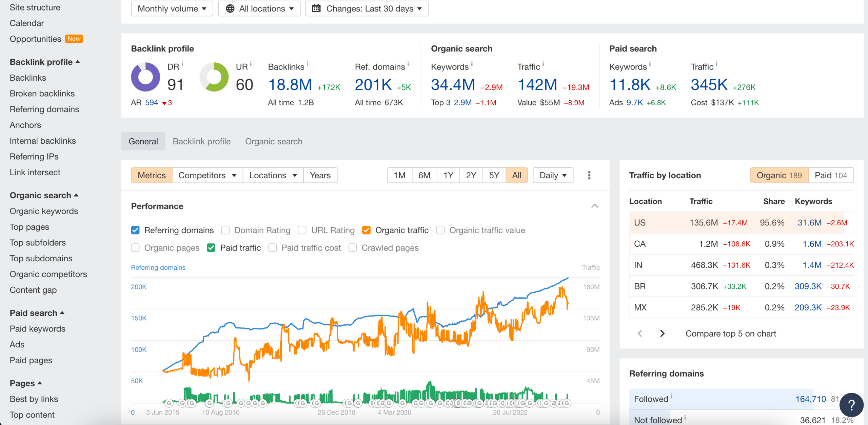Click the Backlinks info icon
The image size is (868, 425).
307,64
